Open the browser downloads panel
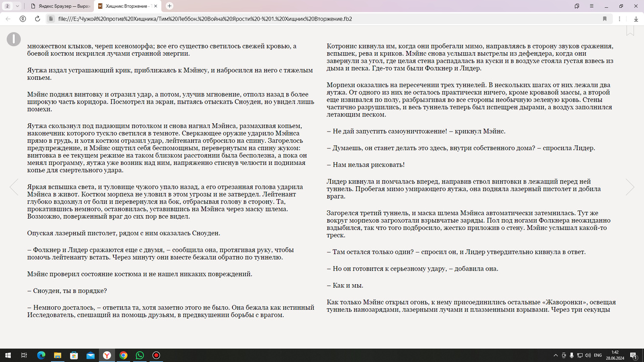 pos(636,19)
